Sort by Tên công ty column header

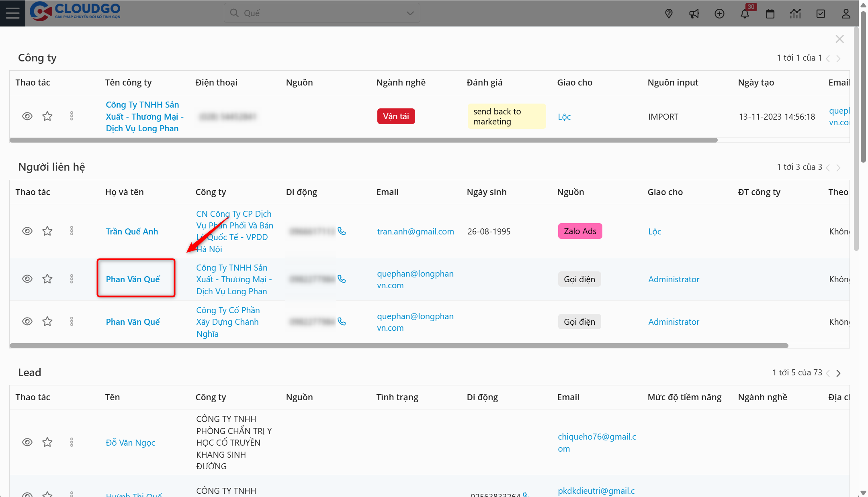point(128,83)
